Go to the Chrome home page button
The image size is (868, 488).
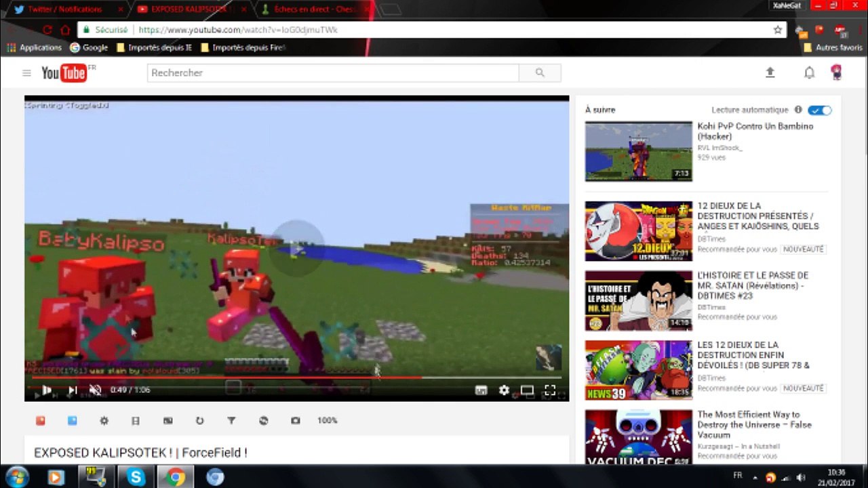(x=66, y=30)
